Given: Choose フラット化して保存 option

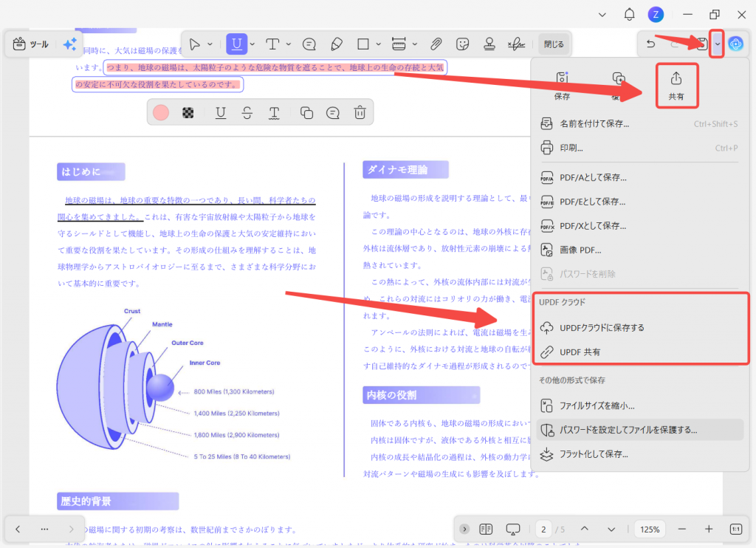Looking at the screenshot, I should pyautogui.click(x=639, y=454).
